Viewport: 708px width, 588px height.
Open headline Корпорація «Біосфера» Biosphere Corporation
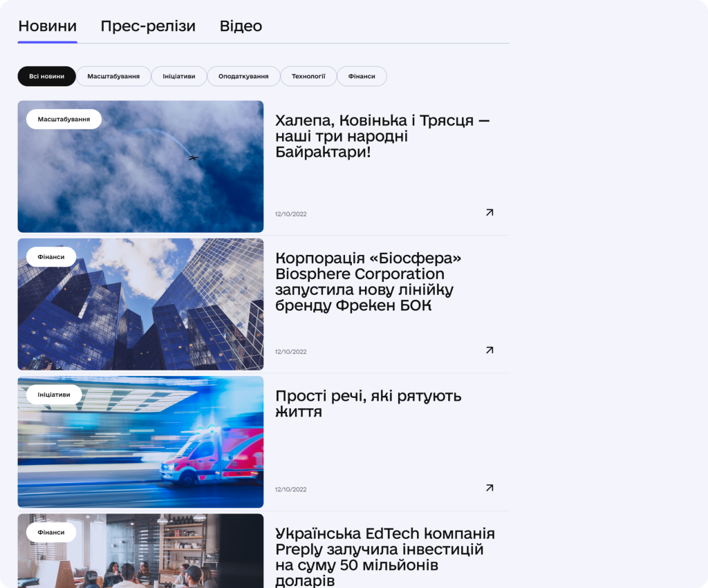click(x=368, y=282)
